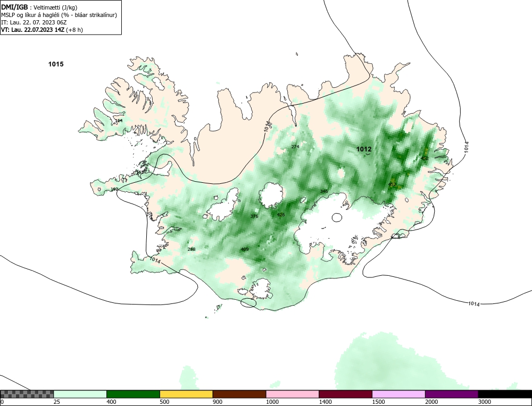This screenshot has width=532, height=406.
Task: Pick the yellow 500–900 legend swatch
Action: tap(186, 394)
